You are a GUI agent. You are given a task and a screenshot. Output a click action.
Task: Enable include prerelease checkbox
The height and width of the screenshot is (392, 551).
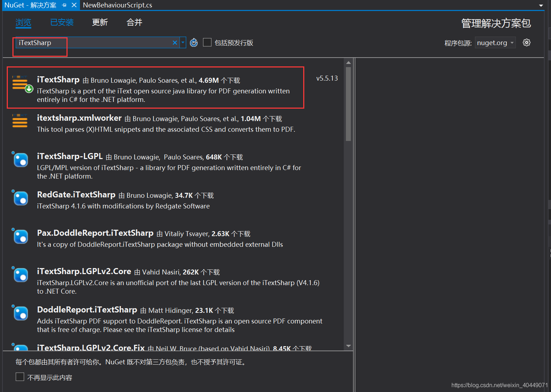pyautogui.click(x=207, y=43)
